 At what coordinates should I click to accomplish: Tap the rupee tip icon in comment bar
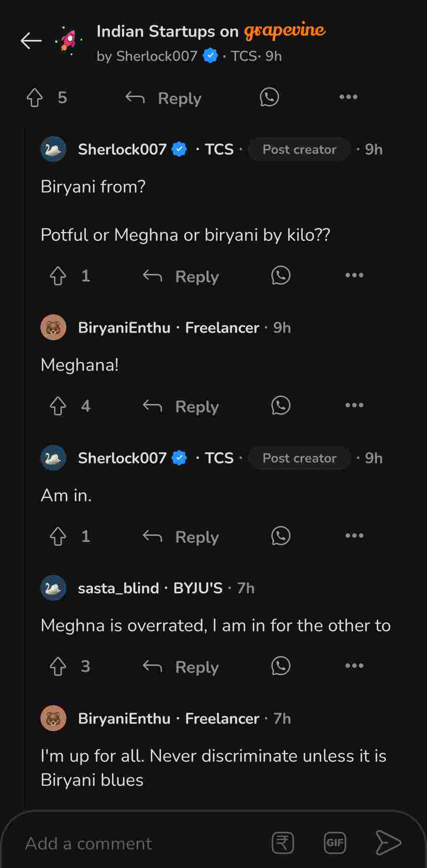pyautogui.click(x=283, y=843)
